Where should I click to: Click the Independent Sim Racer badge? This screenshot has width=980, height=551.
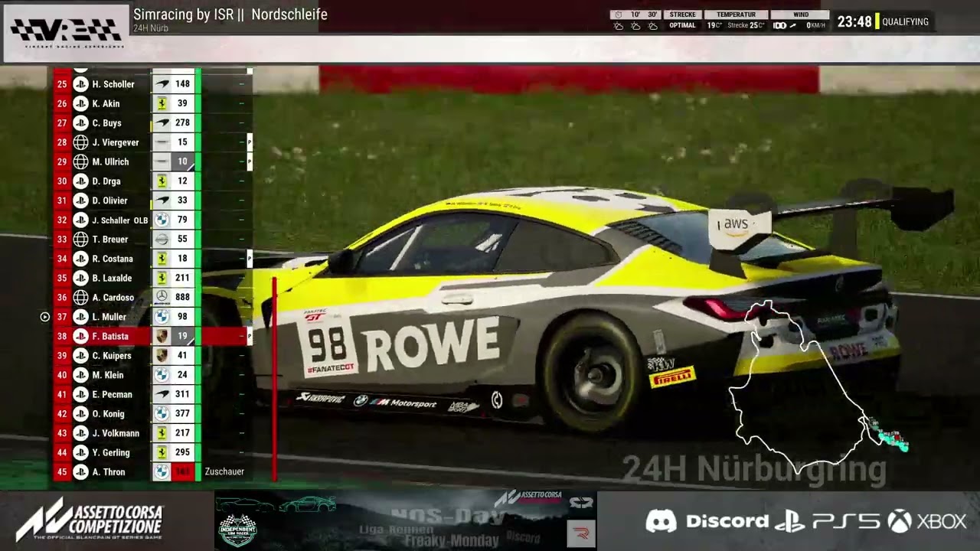[x=237, y=530]
